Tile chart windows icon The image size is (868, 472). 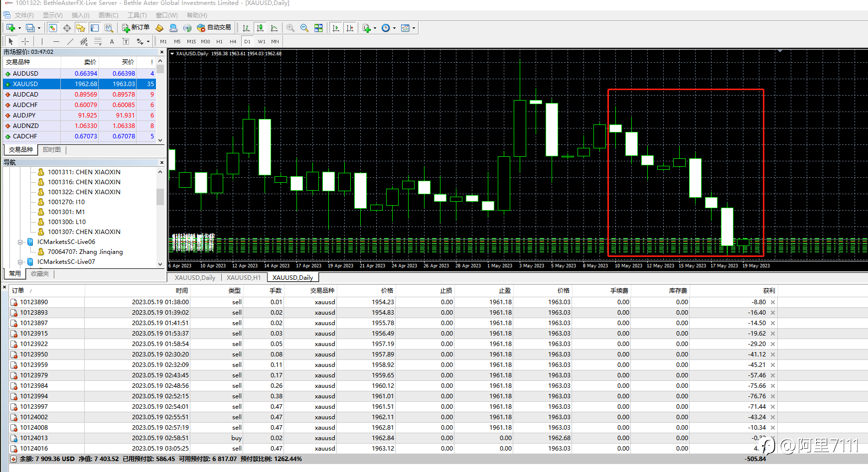tap(318, 28)
